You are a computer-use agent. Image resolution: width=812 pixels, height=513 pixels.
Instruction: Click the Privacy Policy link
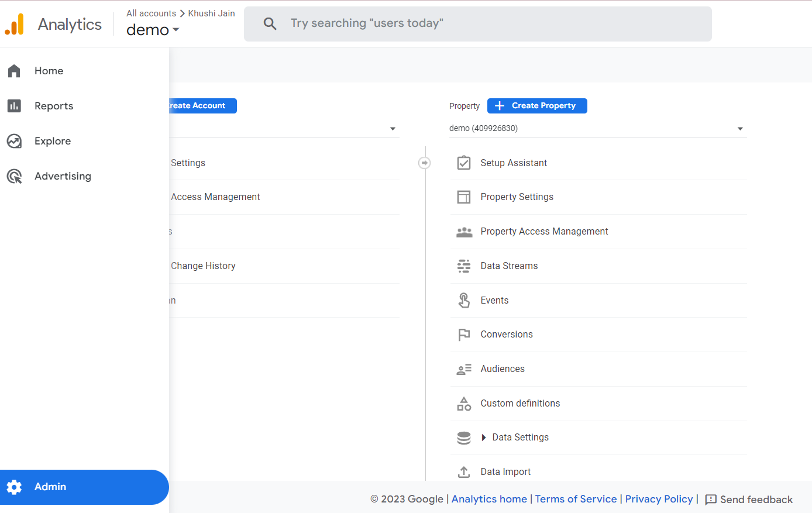659,499
